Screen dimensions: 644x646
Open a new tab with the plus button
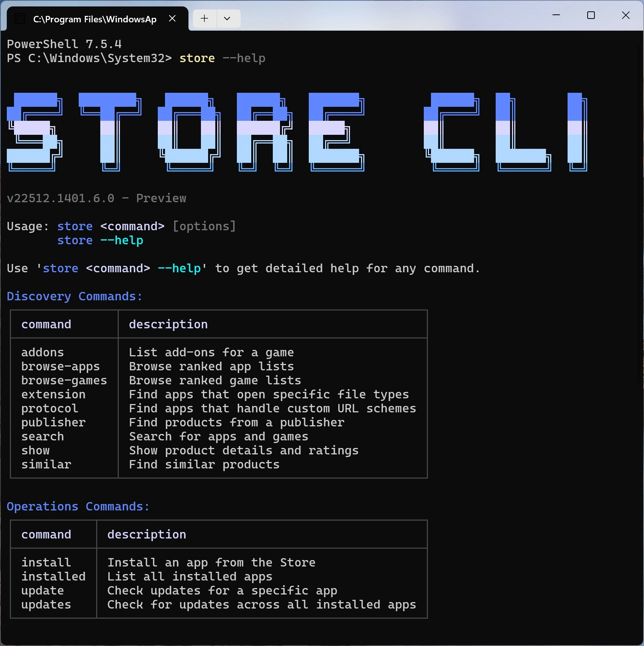click(x=204, y=19)
